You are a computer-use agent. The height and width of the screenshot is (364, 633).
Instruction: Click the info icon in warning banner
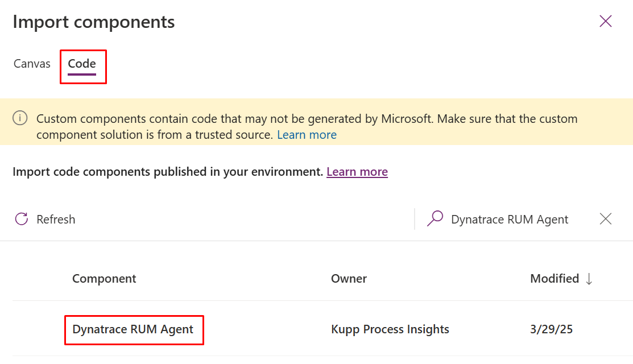(20, 118)
